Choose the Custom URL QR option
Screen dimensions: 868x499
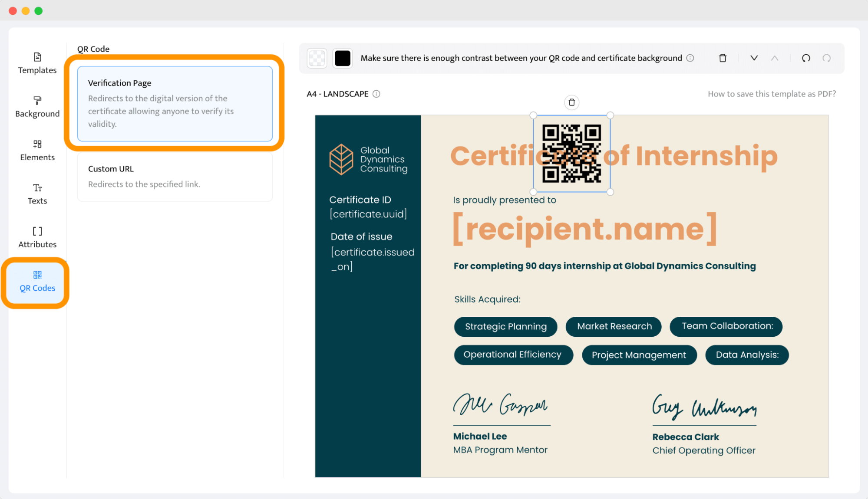coord(175,176)
